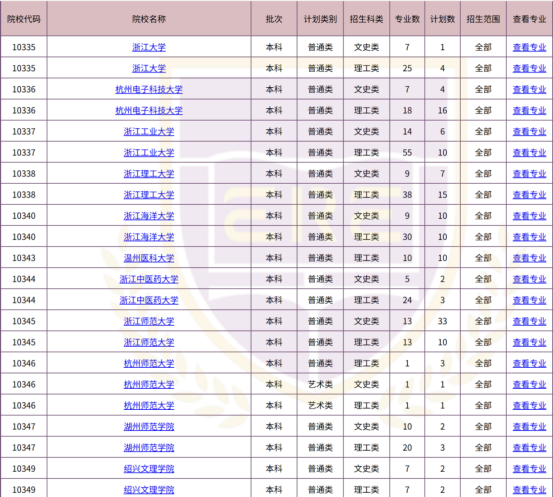Click 查看专业 for 杭州电子科技大学 文史类
Screen dimensions: 553x497
coord(529,90)
